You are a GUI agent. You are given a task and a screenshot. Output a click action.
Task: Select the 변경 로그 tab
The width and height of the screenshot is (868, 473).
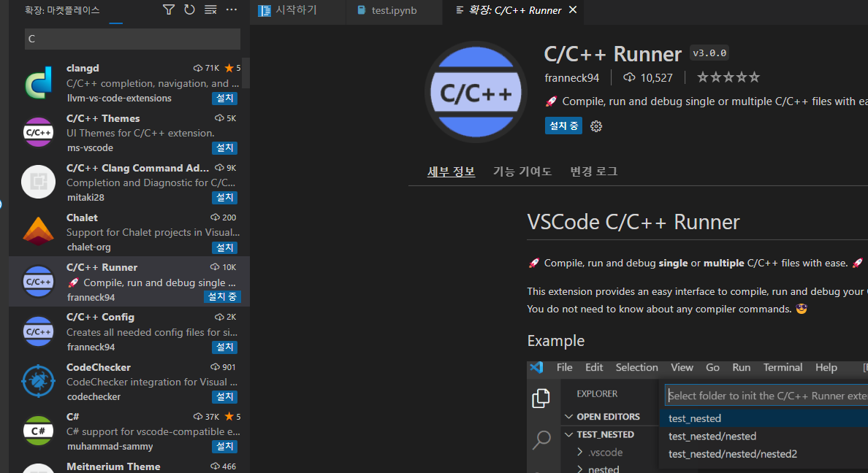pyautogui.click(x=594, y=172)
